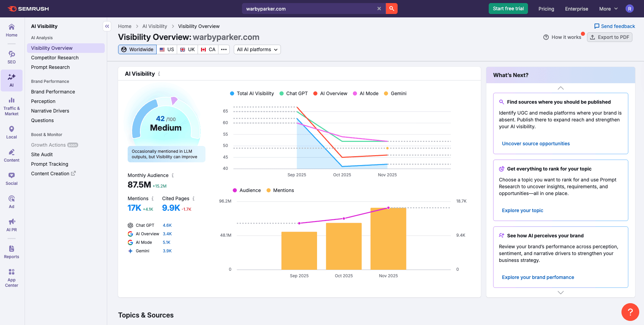Click Uncover source opportunities link
The width and height of the screenshot is (644, 325).
click(x=536, y=144)
